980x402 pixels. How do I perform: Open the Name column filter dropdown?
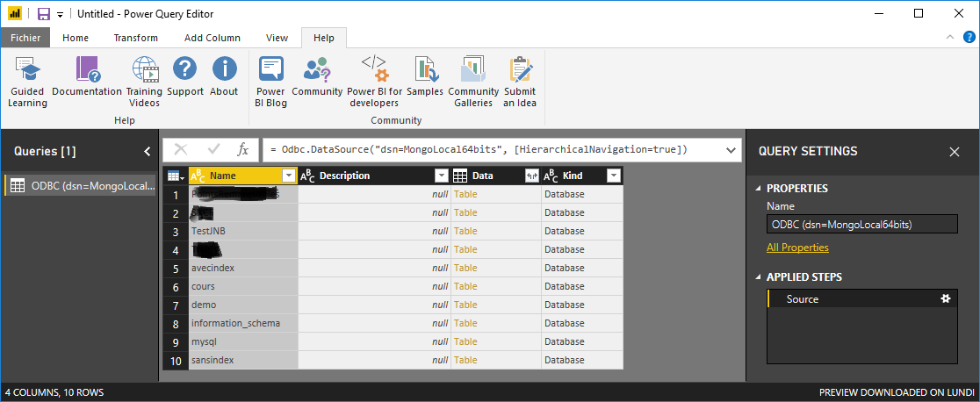(289, 176)
